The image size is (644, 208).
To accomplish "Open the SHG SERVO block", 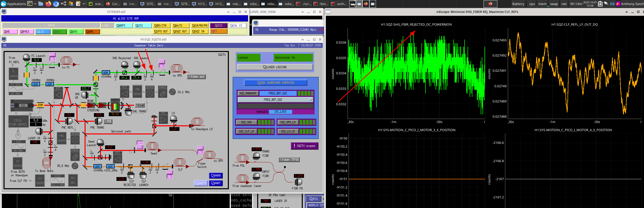I will point(137,92).
